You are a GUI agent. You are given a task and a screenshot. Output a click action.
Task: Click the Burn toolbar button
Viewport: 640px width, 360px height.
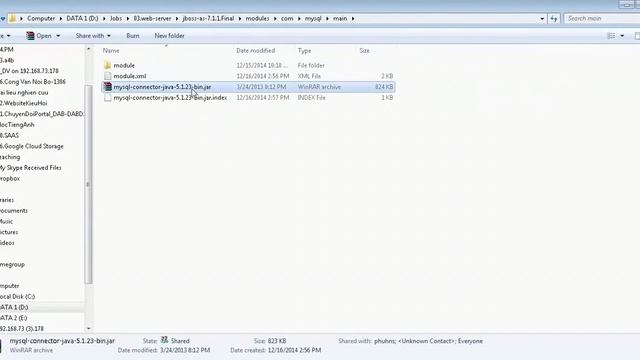133,36
